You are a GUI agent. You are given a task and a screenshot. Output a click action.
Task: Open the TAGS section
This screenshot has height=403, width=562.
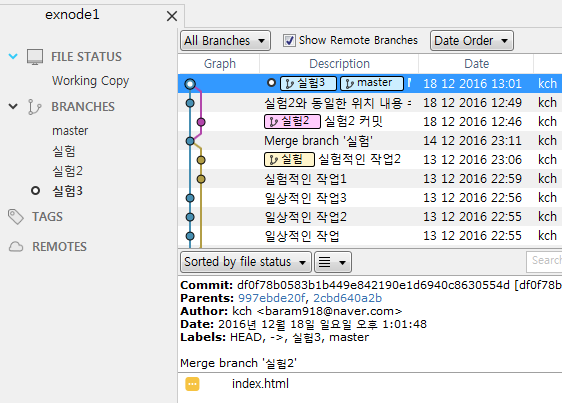pos(47,217)
